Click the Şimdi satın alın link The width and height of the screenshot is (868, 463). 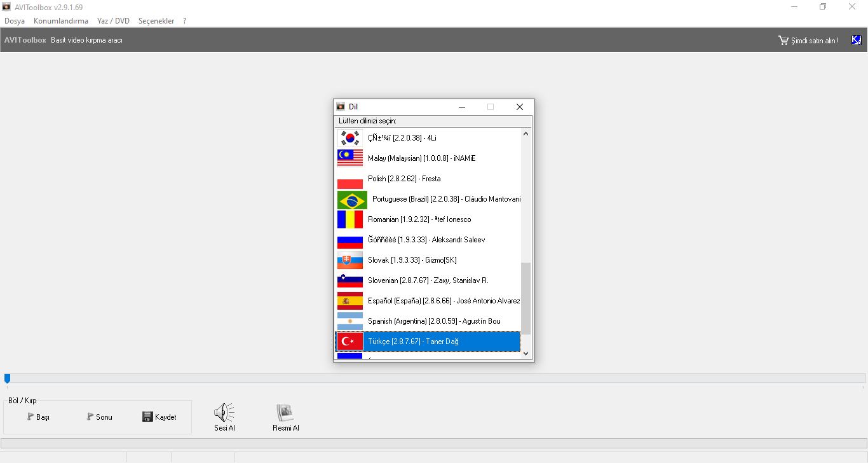pos(815,41)
